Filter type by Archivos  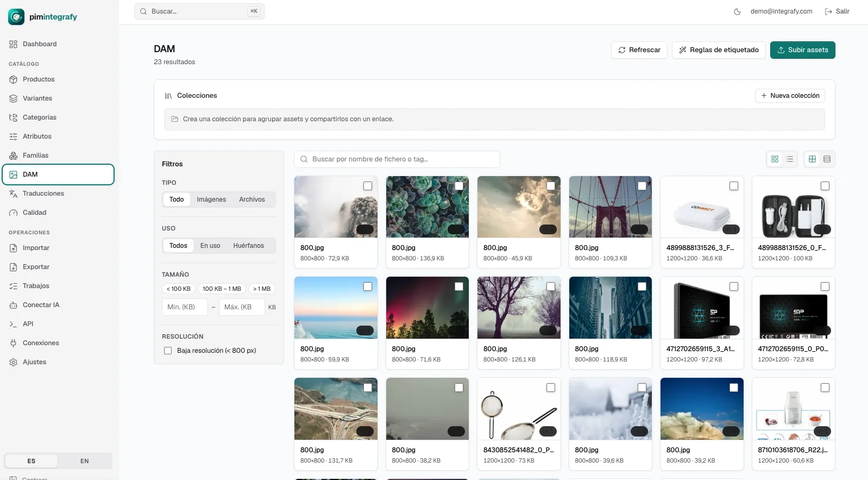[x=252, y=200]
